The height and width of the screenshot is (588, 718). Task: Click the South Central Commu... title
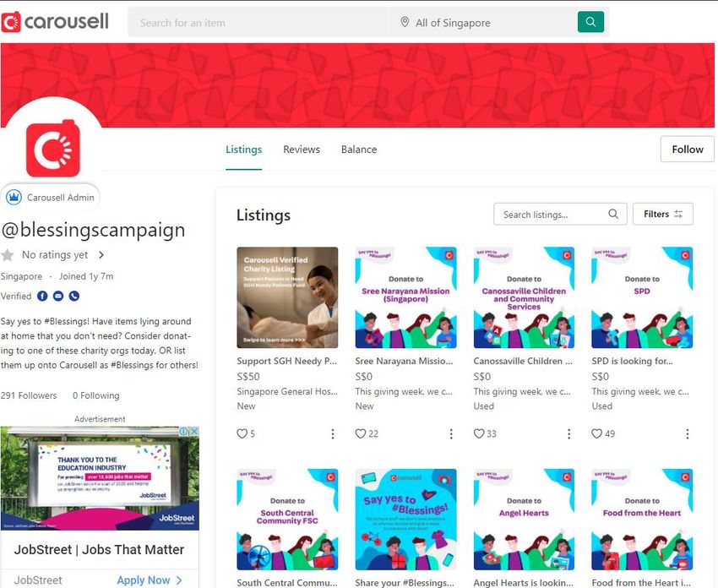[x=286, y=582]
